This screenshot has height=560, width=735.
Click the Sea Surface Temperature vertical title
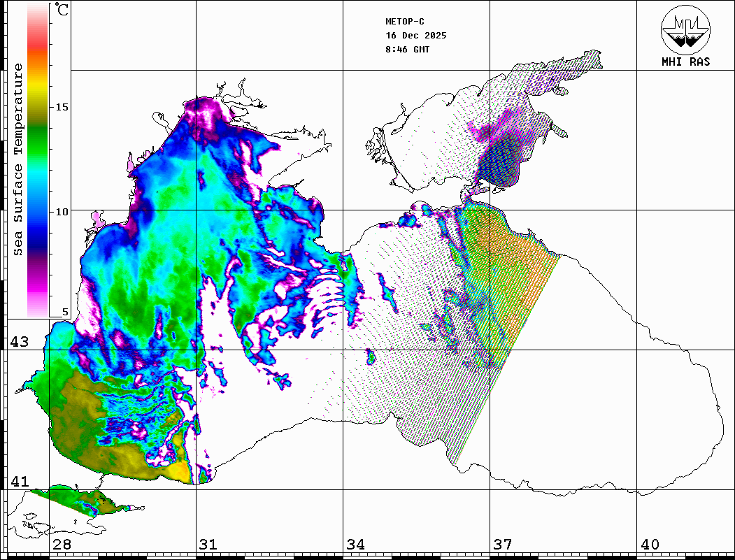pyautogui.click(x=18, y=159)
